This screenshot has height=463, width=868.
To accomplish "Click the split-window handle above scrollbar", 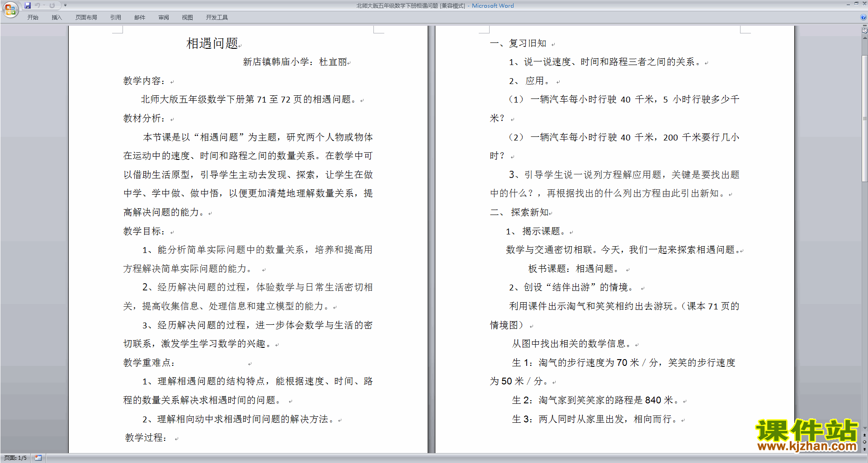I will [864, 26].
